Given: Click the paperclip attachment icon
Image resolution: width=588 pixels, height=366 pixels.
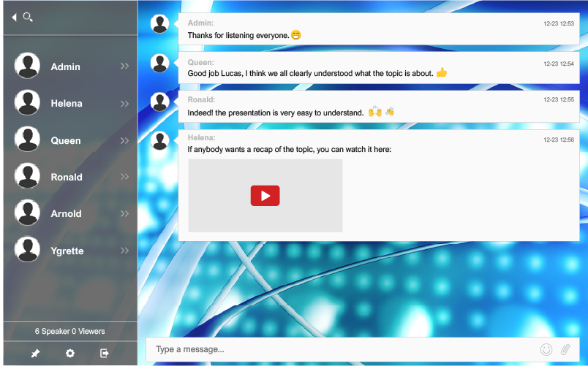Looking at the screenshot, I should point(565,349).
